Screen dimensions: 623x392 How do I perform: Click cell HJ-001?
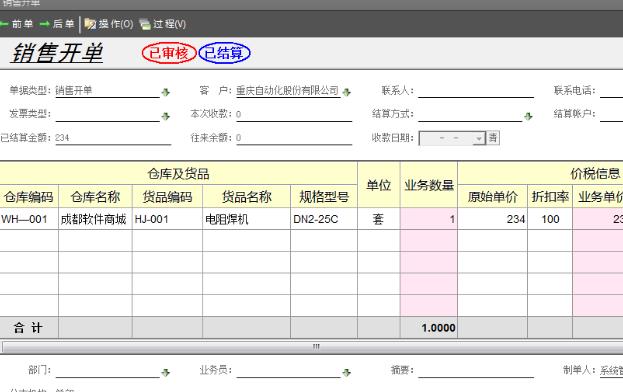167,219
